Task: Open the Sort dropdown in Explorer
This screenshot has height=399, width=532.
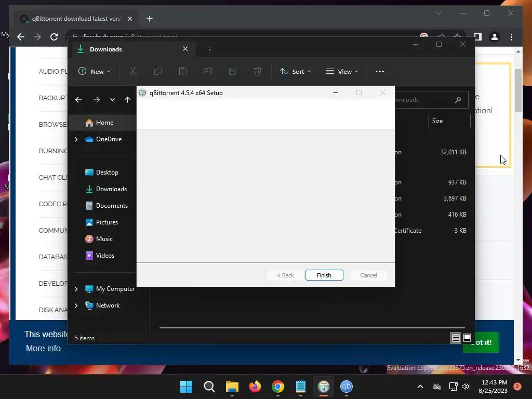Action: [x=295, y=71]
